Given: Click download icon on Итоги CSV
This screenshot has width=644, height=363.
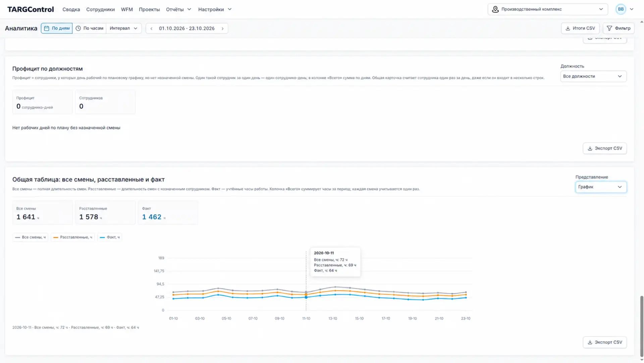Looking at the screenshot, I should (568, 29).
